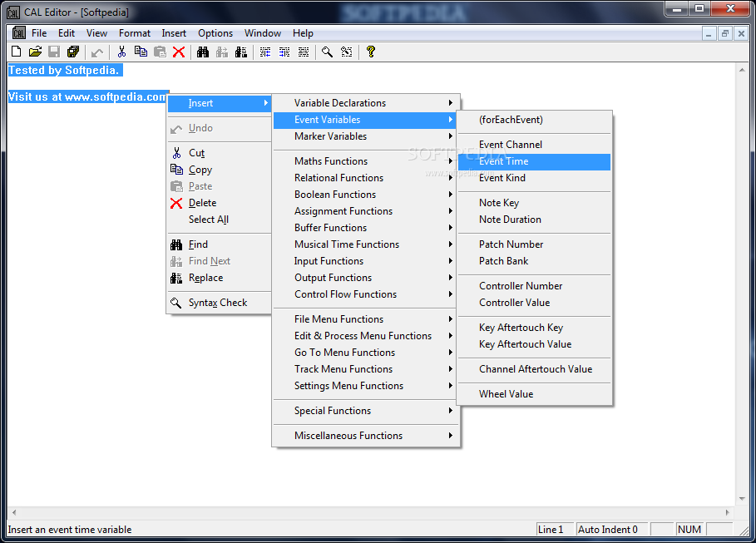Insert the Note Duration variable
This screenshot has width=756, height=543.
pyautogui.click(x=534, y=220)
